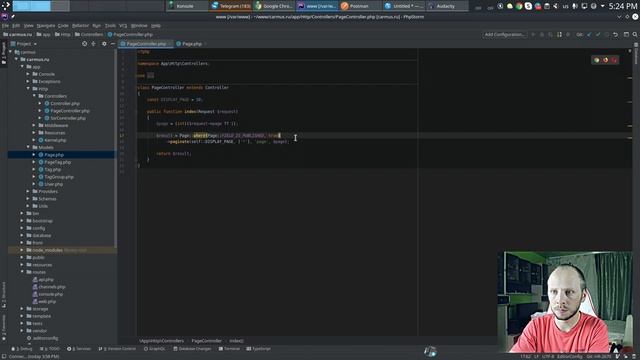Viewport: 640px width, 360px height.
Task: Click the search magnifier icon in toolbar
Action: pos(635,35)
